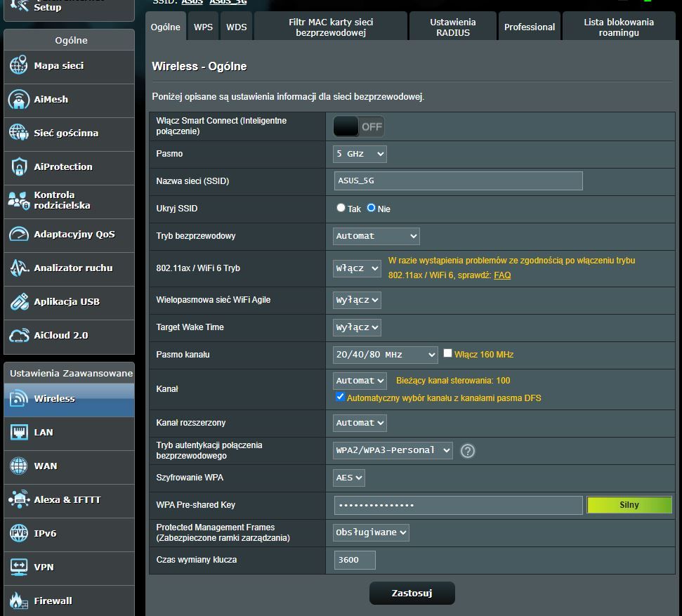Switch to WPS tab
The width and height of the screenshot is (682, 616).
[x=203, y=27]
